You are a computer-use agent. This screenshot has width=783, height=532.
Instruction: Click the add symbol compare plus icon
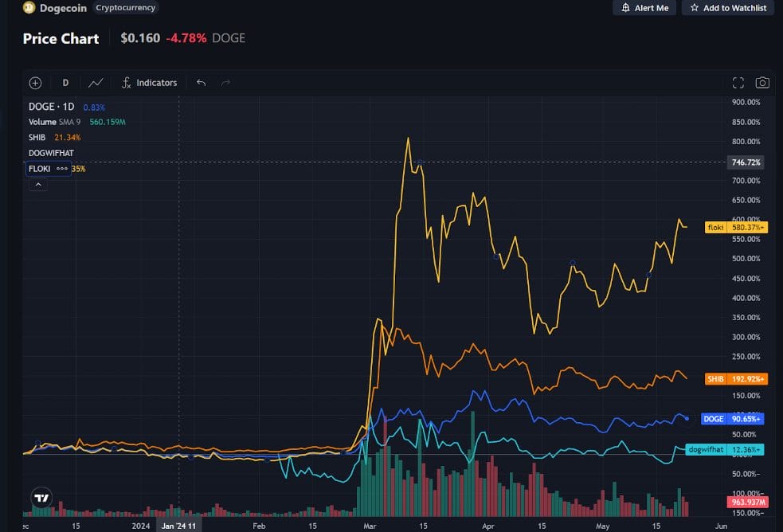coord(36,83)
